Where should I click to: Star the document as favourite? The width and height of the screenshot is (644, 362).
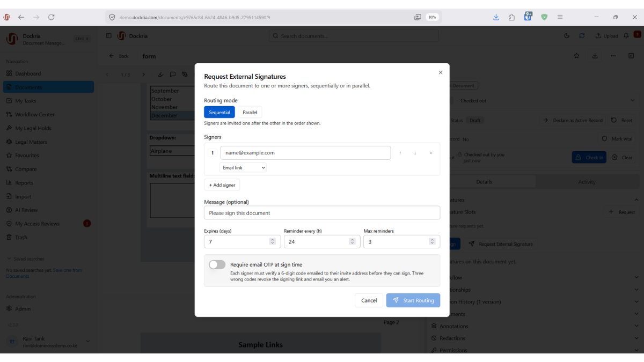coord(576,56)
